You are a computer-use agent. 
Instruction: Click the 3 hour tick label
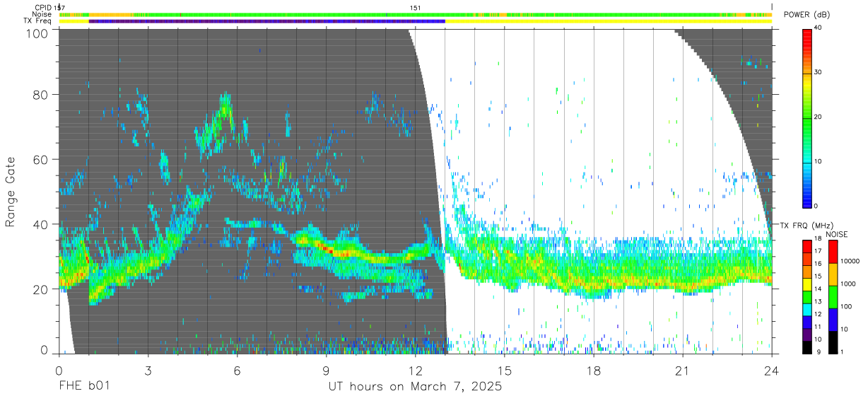coord(148,371)
